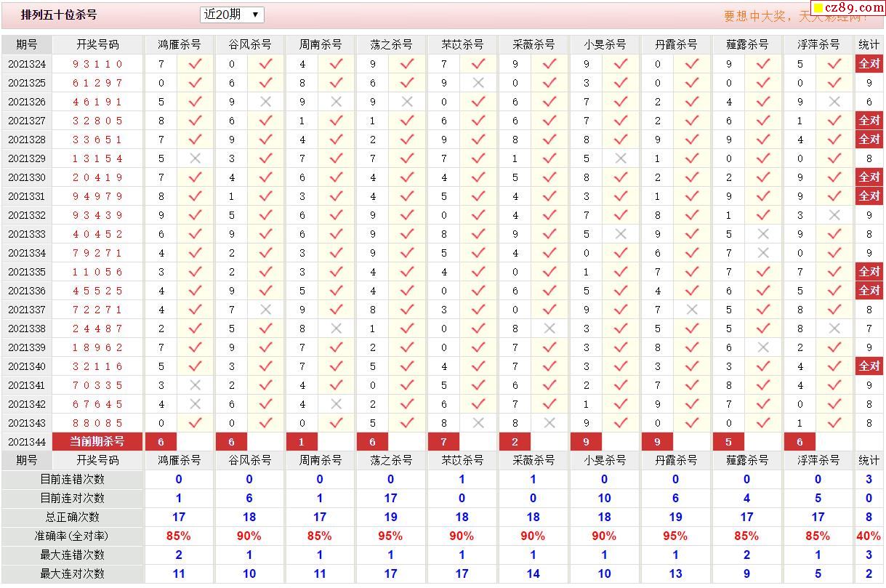Click the top 谷风杀号 column header
The height and width of the screenshot is (588, 886).
pyautogui.click(x=250, y=44)
